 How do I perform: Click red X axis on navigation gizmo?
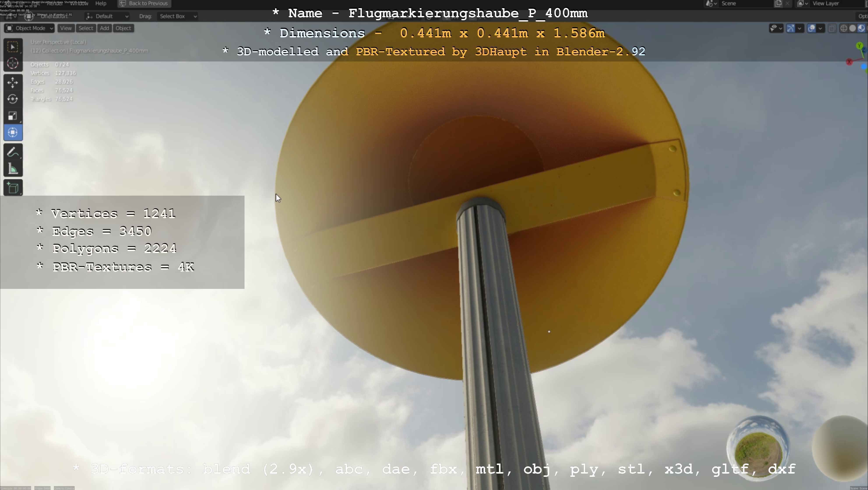(x=849, y=62)
